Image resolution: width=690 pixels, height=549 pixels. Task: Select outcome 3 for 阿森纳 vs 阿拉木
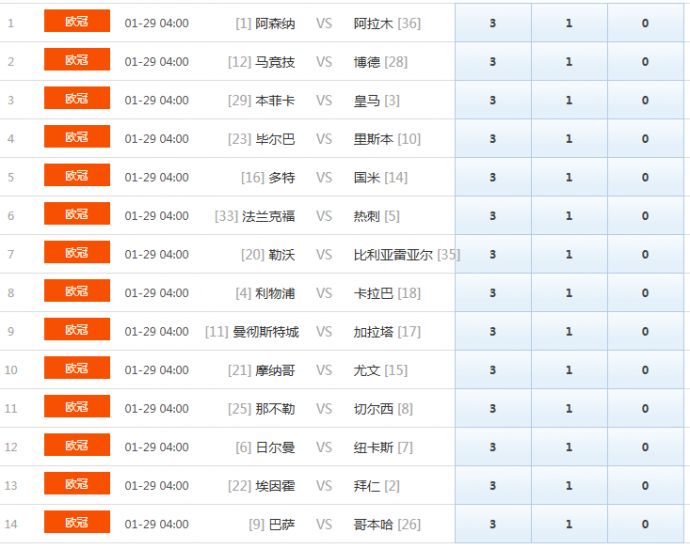click(492, 23)
